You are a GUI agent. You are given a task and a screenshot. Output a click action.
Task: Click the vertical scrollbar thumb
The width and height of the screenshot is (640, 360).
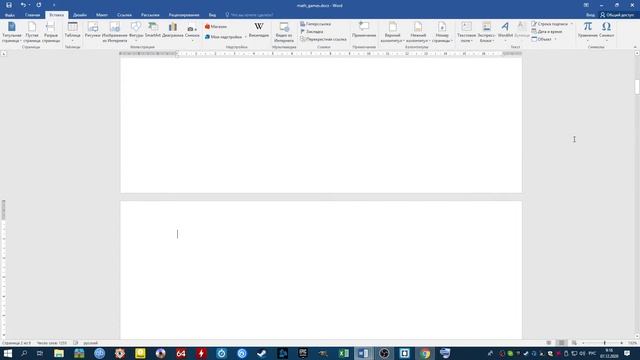637,87
